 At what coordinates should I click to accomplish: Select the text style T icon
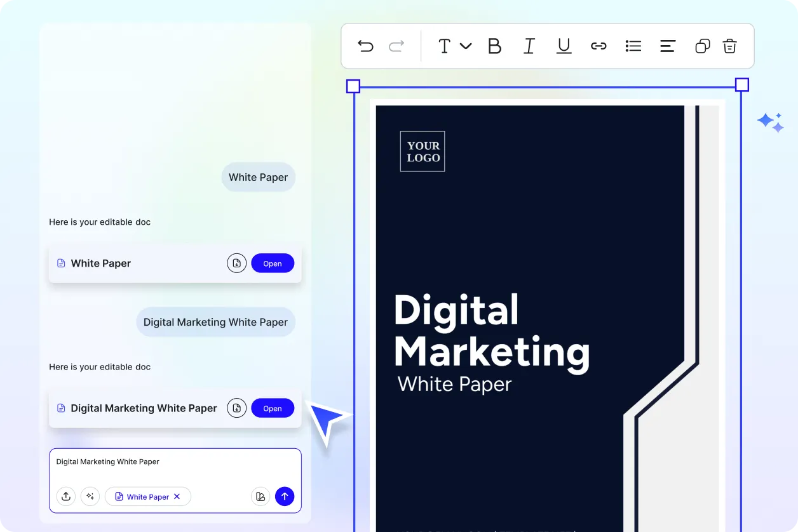445,46
